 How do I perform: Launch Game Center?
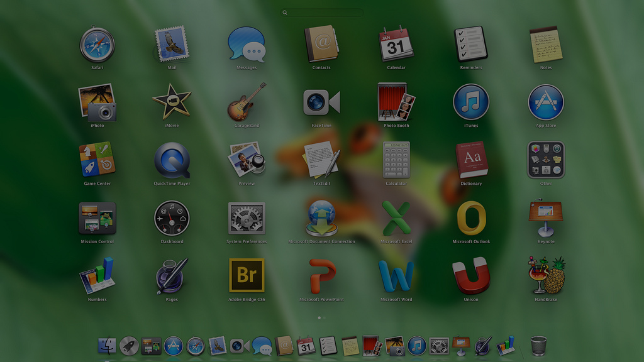(97, 160)
